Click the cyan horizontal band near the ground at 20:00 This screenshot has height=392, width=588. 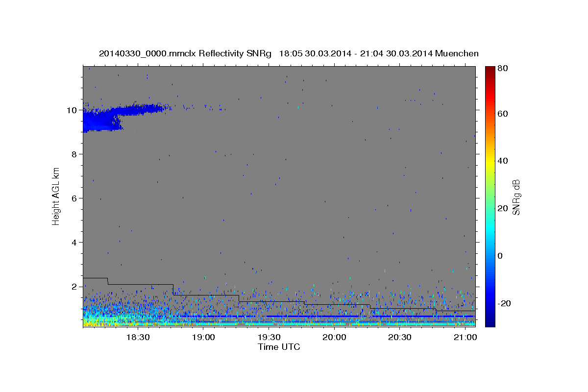(x=334, y=324)
